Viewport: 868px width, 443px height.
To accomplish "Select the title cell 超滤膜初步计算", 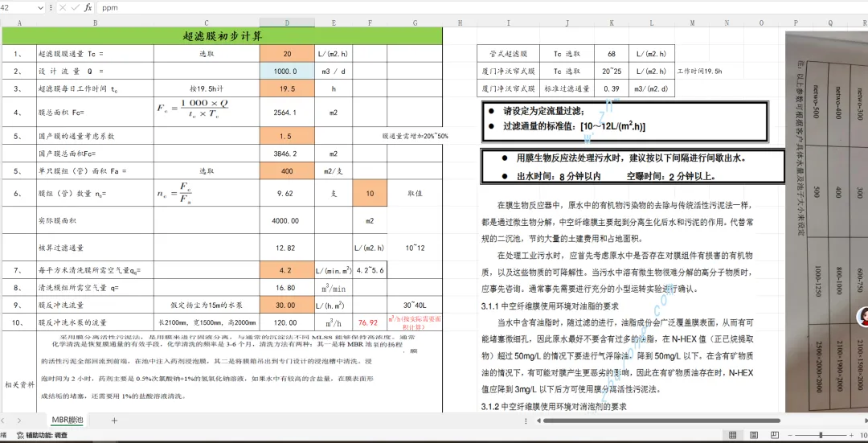I will point(222,36).
